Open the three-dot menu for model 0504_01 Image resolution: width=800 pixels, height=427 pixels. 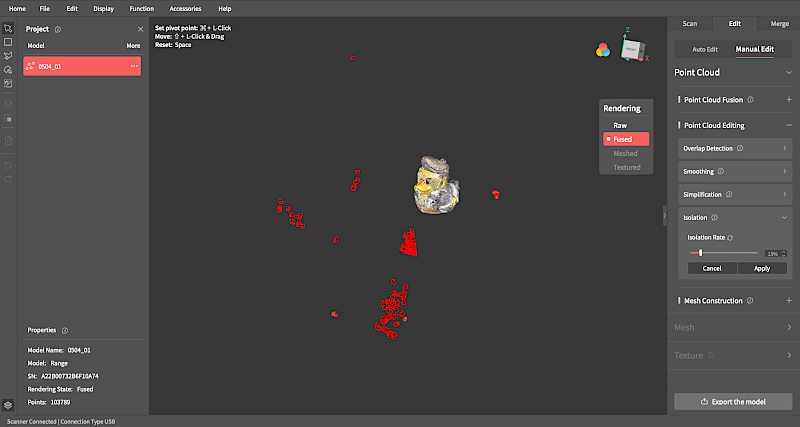(134, 66)
